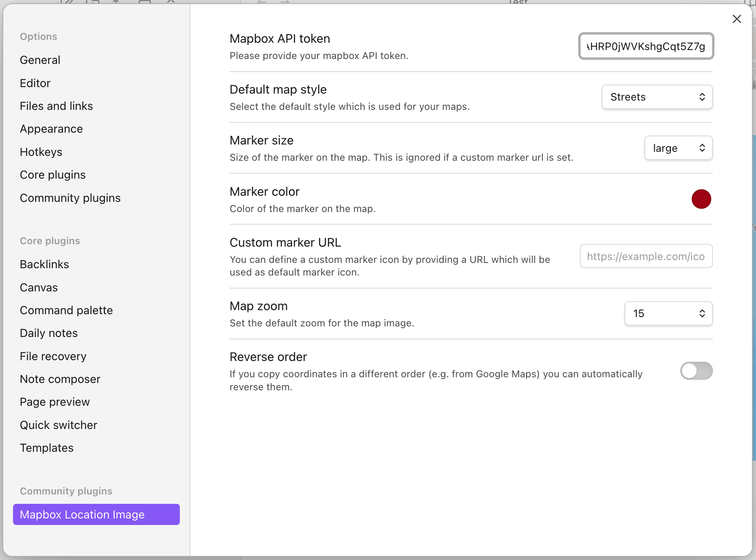This screenshot has height=560, width=756.
Task: Open Templates plugin settings
Action: (46, 448)
